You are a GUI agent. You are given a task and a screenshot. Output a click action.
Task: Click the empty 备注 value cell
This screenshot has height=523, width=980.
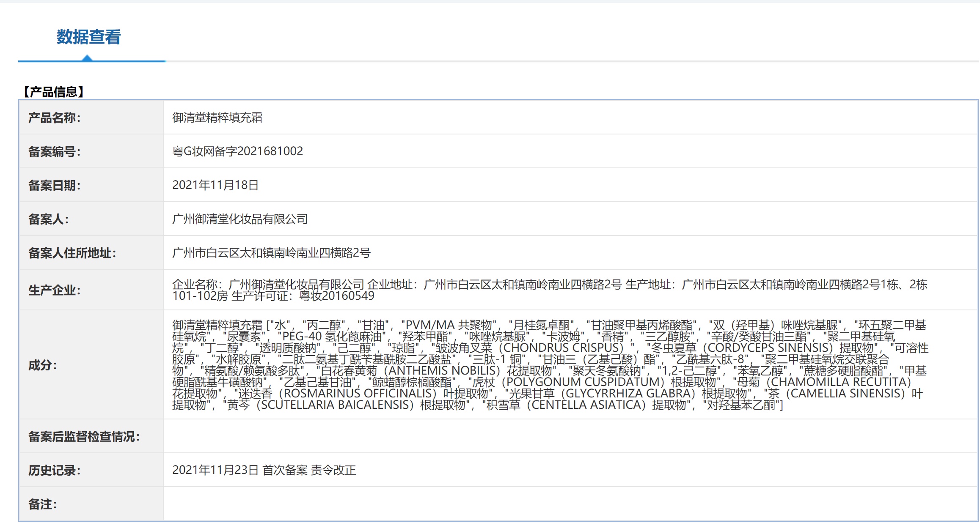pos(570,504)
